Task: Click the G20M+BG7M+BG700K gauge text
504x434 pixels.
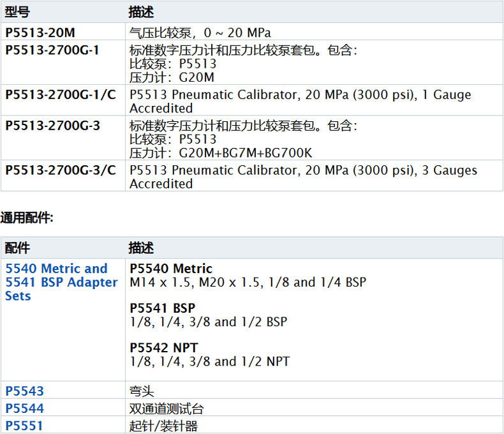Action: [x=246, y=153]
